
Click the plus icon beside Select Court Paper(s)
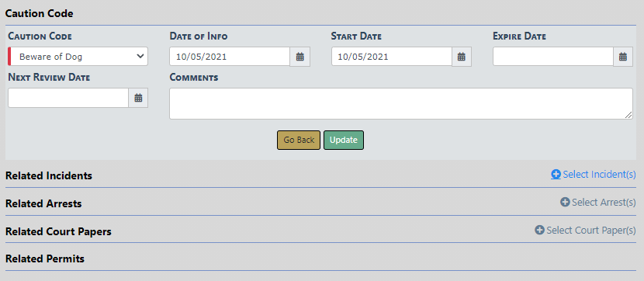tap(539, 230)
